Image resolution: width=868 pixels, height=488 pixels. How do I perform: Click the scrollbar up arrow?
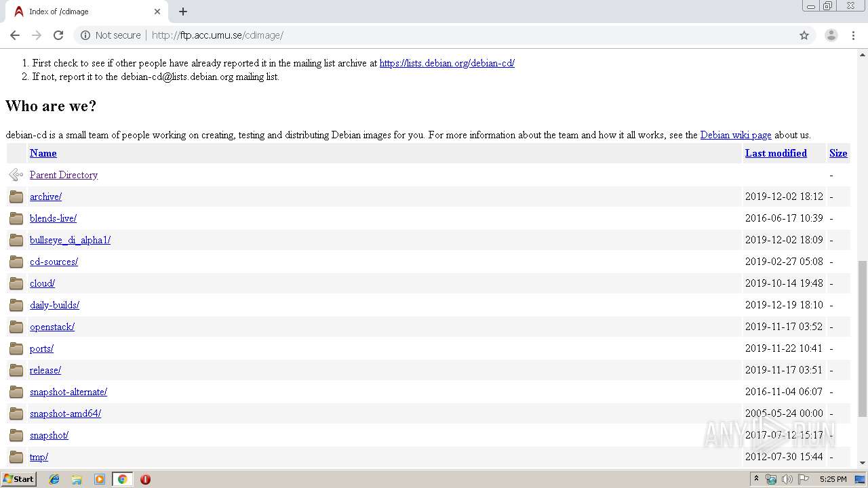pos(863,54)
